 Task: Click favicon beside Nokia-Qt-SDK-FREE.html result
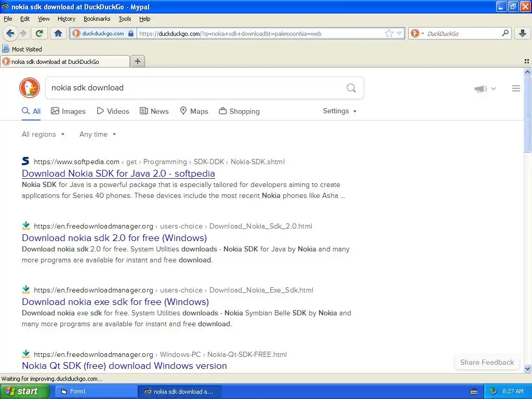click(x=26, y=353)
